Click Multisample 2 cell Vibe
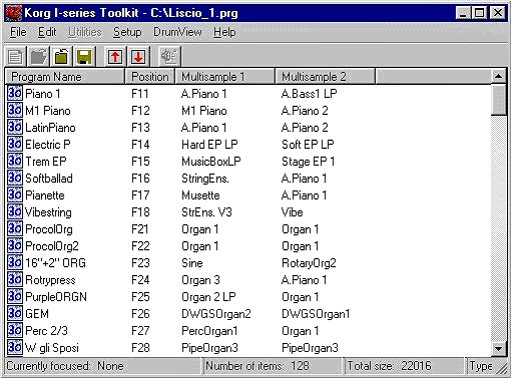This screenshot has width=511, height=379. click(292, 212)
